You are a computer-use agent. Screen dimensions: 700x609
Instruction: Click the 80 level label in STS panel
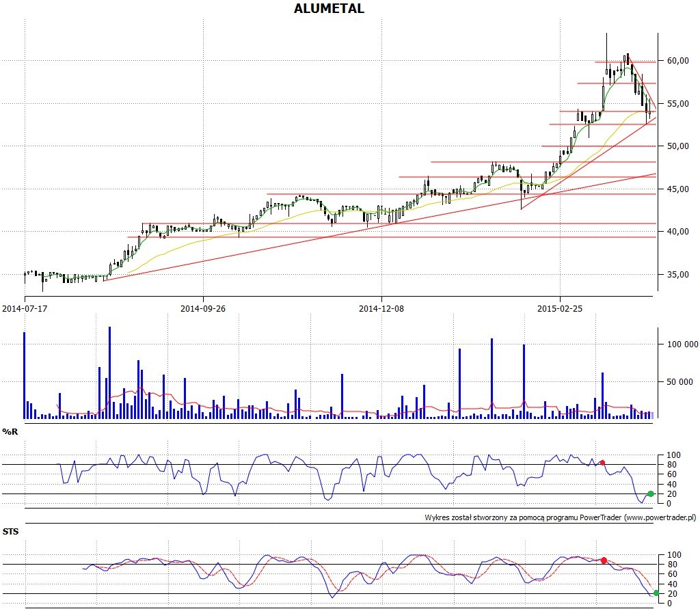(671, 565)
